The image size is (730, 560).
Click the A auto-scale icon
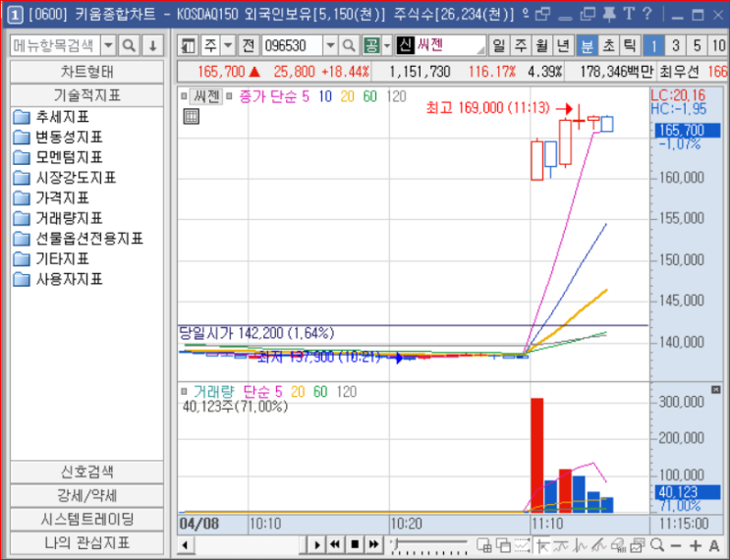pos(714,545)
